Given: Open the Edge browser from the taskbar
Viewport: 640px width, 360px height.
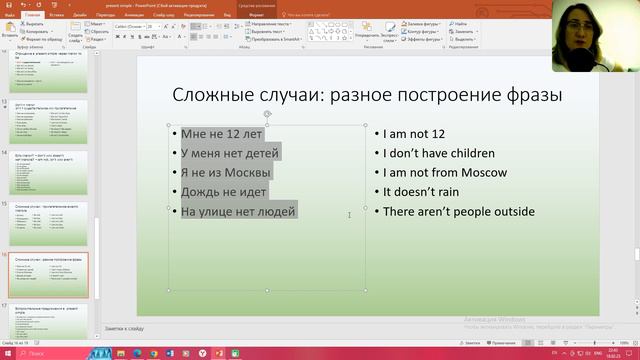Looking at the screenshot, I should click(x=137, y=353).
